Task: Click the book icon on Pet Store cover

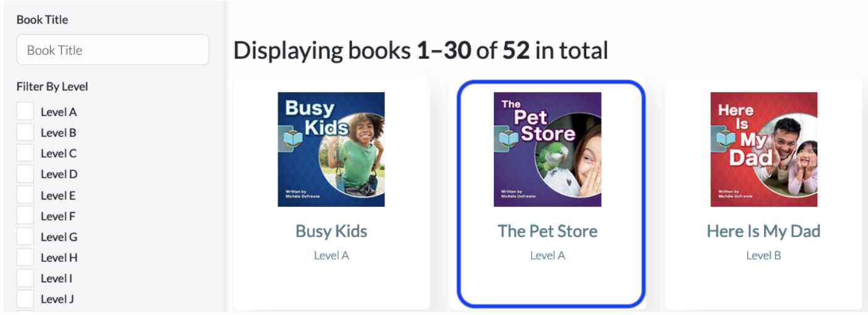Action: (x=508, y=138)
